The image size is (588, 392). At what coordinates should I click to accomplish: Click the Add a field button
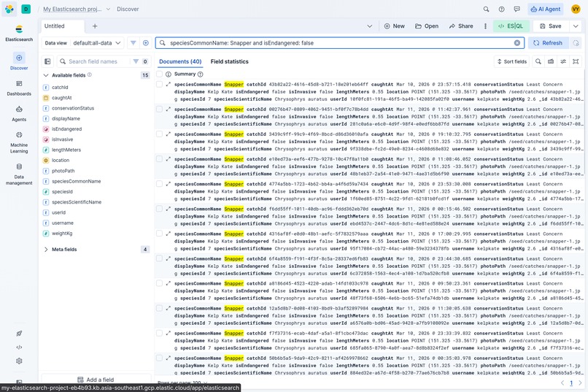pyautogui.click(x=96, y=380)
